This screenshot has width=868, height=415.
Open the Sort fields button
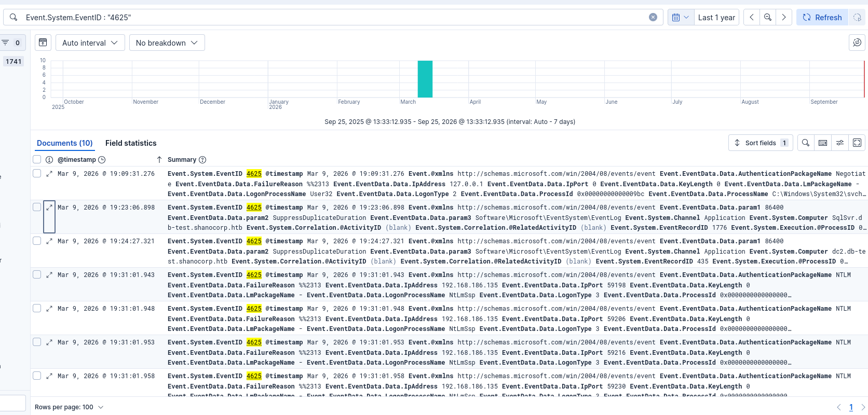click(761, 143)
